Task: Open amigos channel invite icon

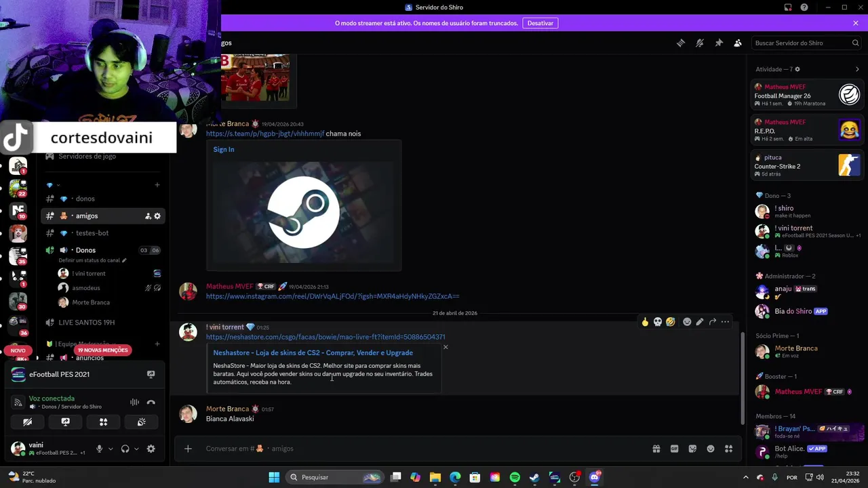Action: tap(148, 216)
